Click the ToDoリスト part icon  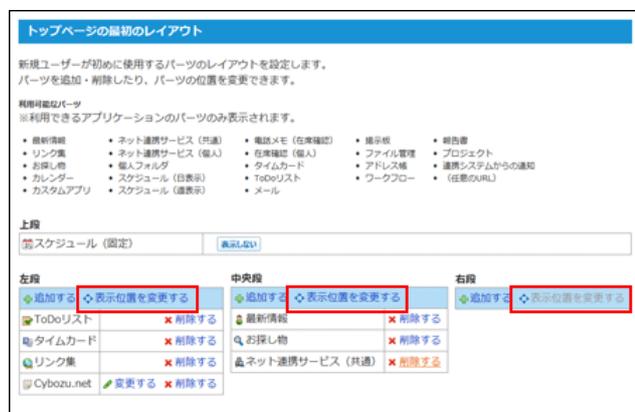point(28,320)
